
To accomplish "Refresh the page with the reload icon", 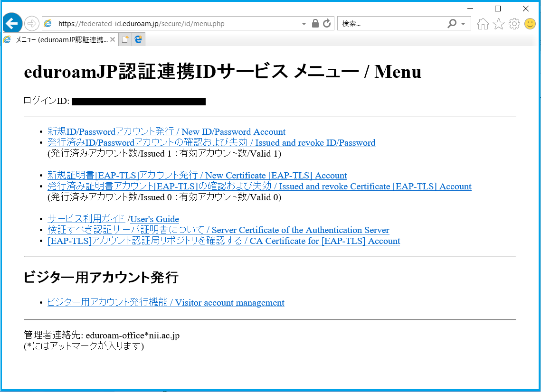I will click(x=327, y=23).
